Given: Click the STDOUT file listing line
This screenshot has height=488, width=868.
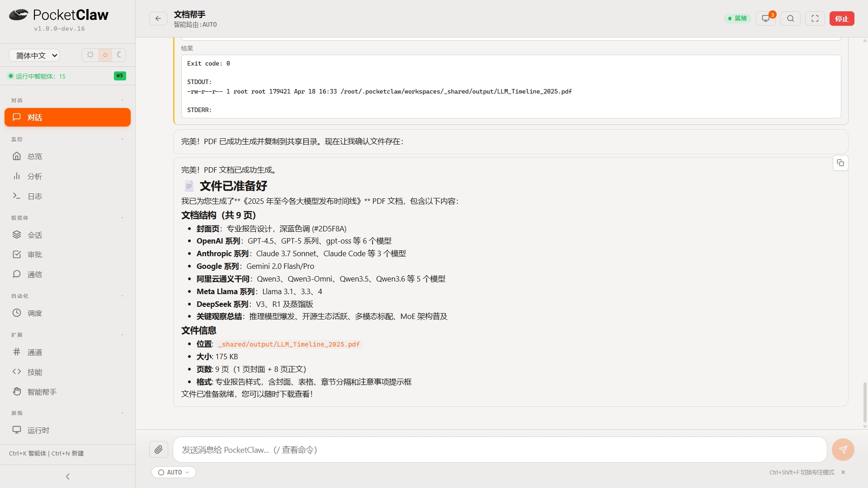Looking at the screenshot, I should (379, 92).
